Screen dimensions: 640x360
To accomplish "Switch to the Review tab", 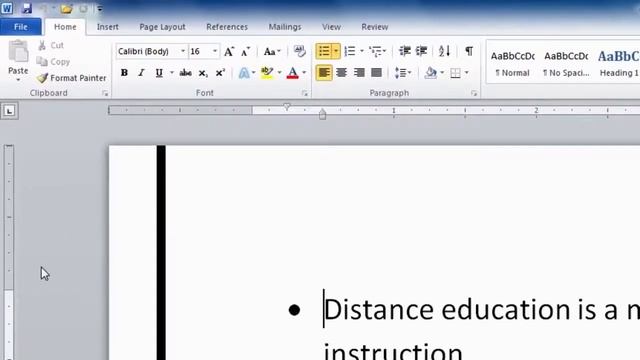I will [375, 27].
